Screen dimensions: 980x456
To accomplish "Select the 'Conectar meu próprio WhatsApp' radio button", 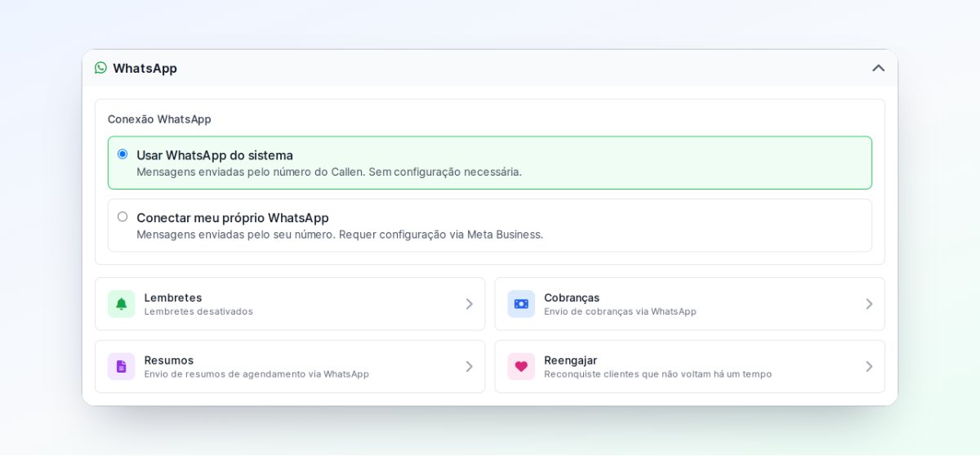I will tap(122, 217).
